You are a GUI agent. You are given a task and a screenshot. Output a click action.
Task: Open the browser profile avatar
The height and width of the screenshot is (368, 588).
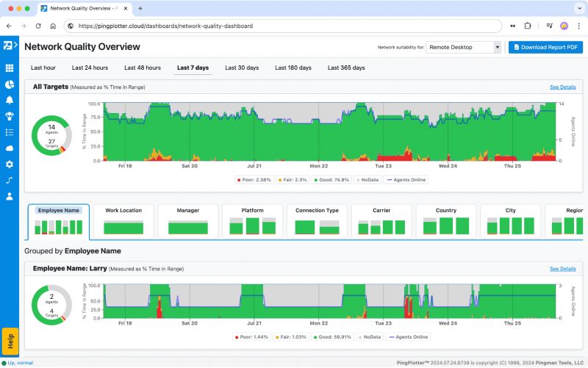click(564, 26)
